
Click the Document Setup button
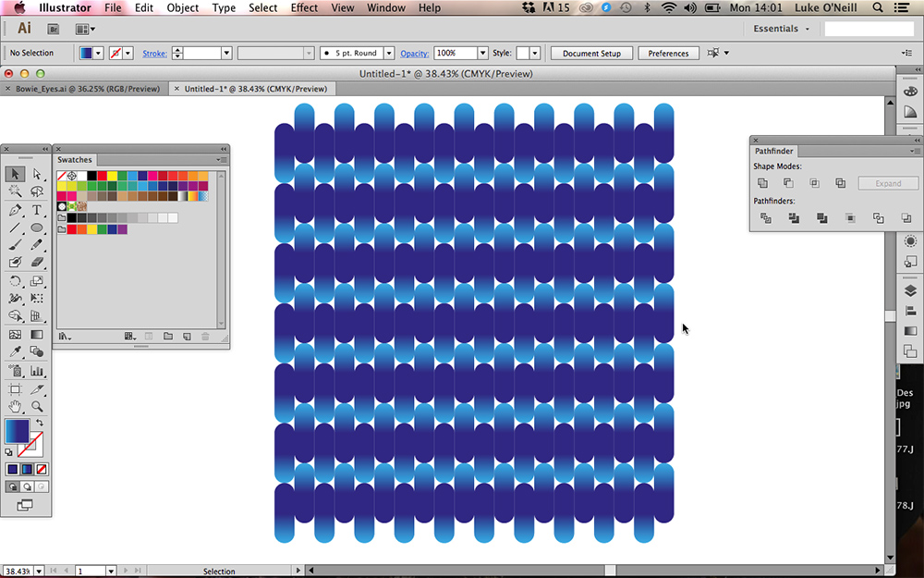tap(591, 53)
